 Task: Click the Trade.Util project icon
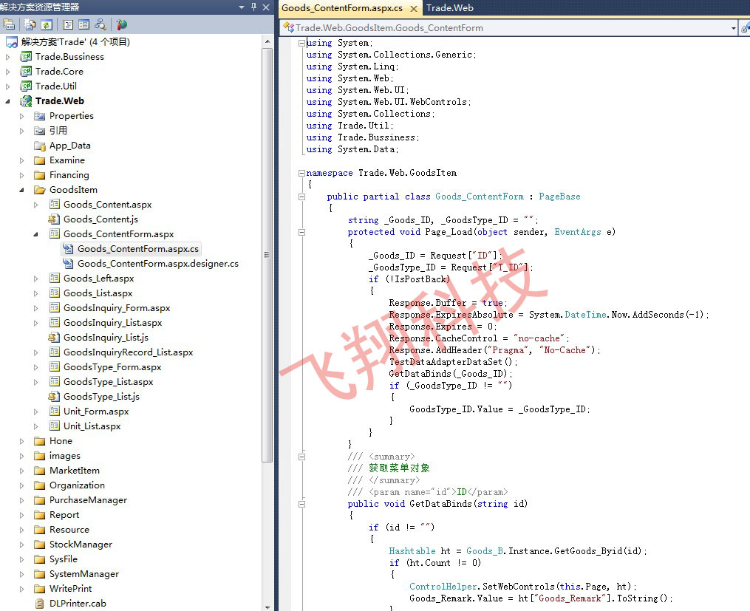[x=26, y=87]
